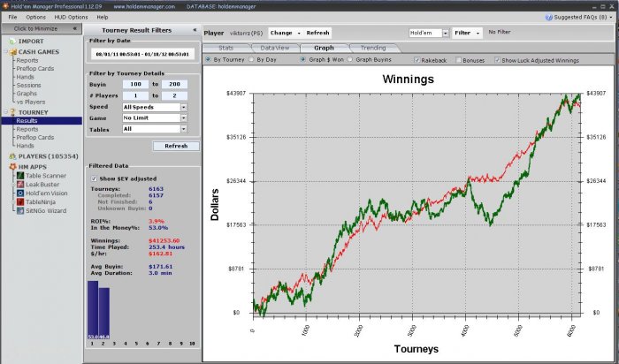
Task: Open the Hold'em Vision app icon
Action: [x=20, y=193]
